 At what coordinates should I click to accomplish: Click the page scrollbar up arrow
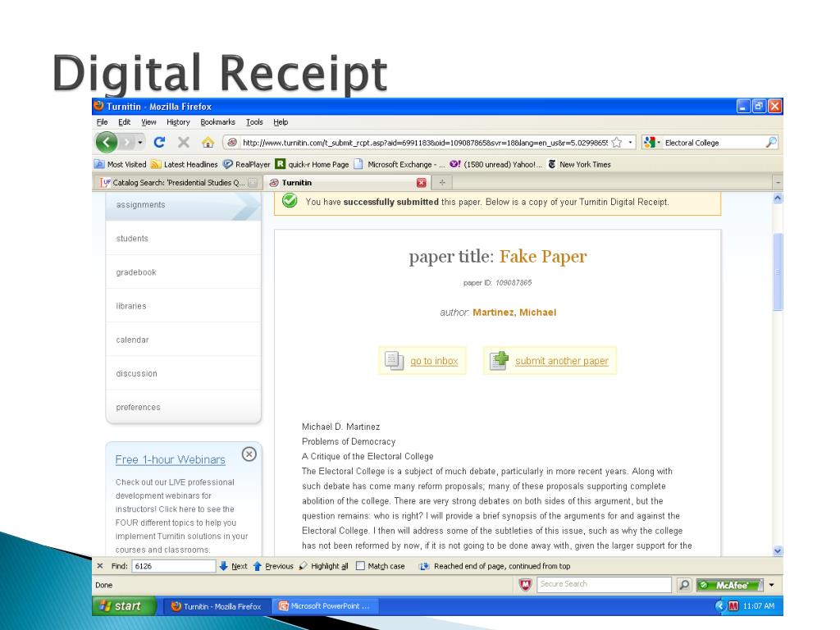[778, 199]
